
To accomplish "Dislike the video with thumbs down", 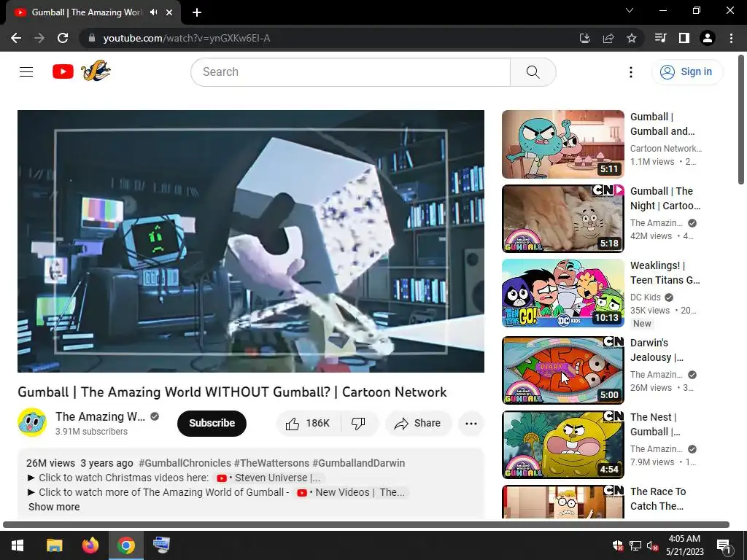I will (x=359, y=424).
